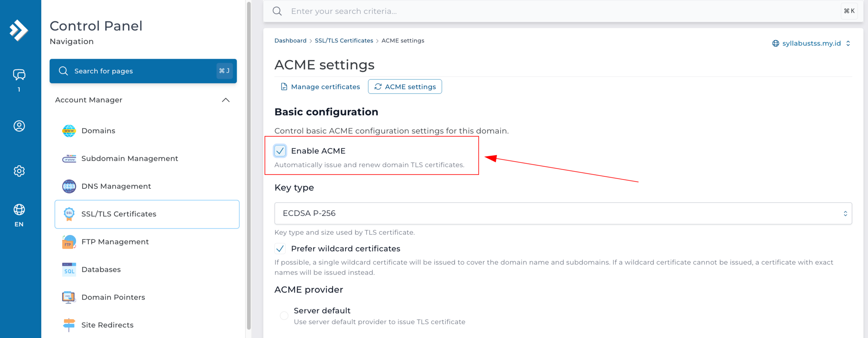Open the user account profile icon

pos(19,126)
